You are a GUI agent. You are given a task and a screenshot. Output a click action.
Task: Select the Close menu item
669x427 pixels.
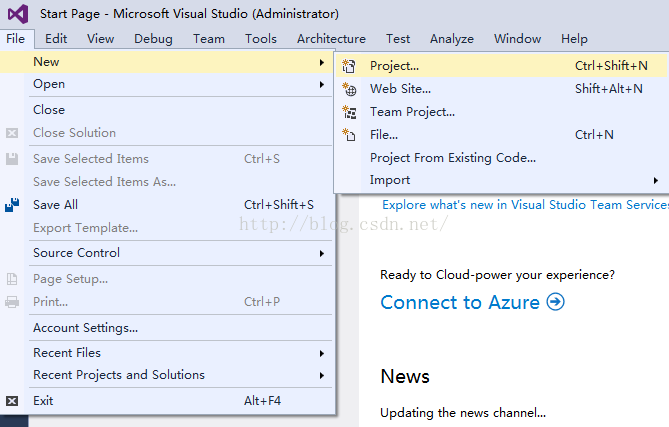[x=49, y=110]
